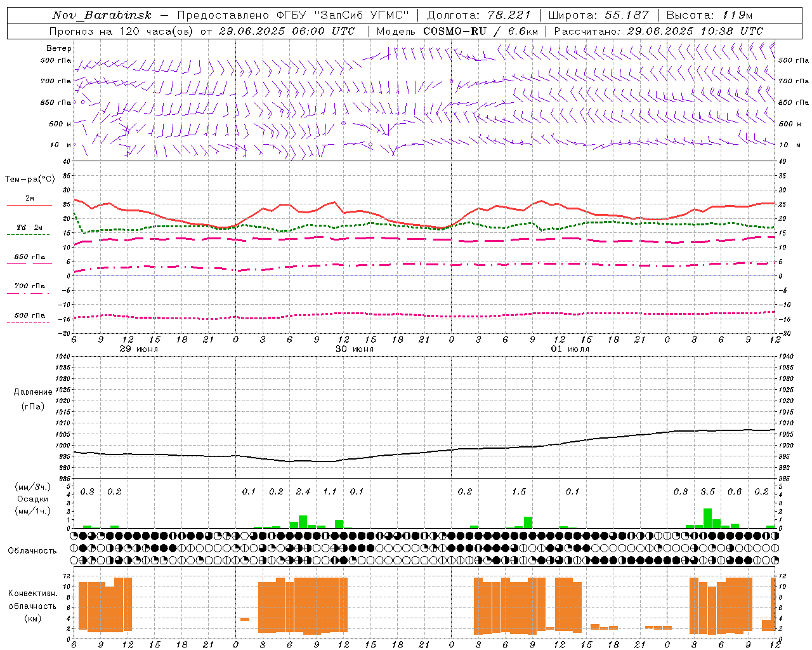Click the 1.5 precipitation total value
This screenshot has width=812, height=650.
(518, 491)
